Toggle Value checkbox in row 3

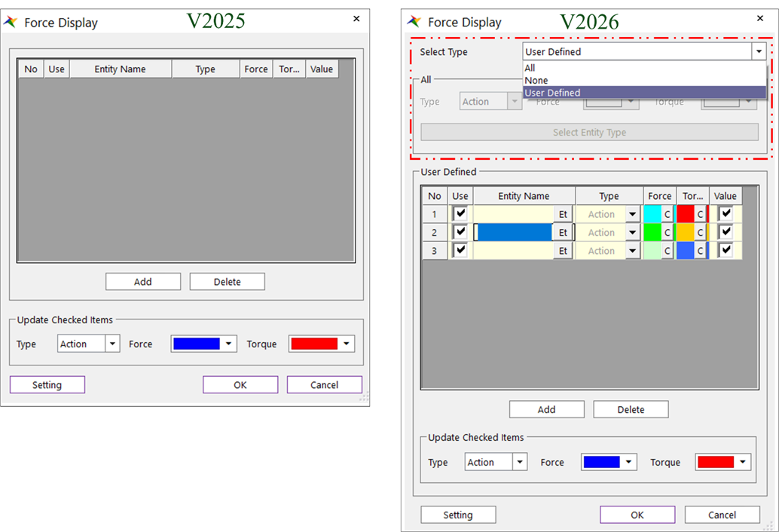pyautogui.click(x=726, y=250)
